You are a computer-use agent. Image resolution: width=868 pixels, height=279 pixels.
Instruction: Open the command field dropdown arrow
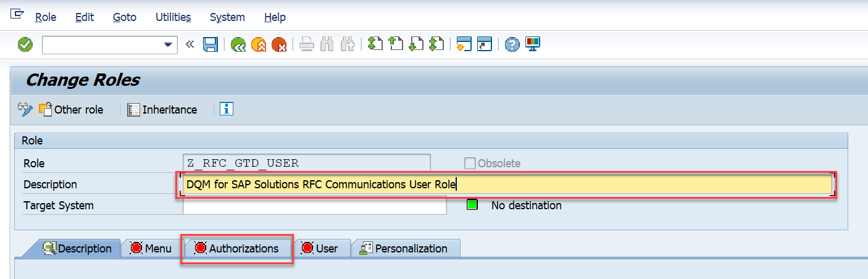point(167,45)
